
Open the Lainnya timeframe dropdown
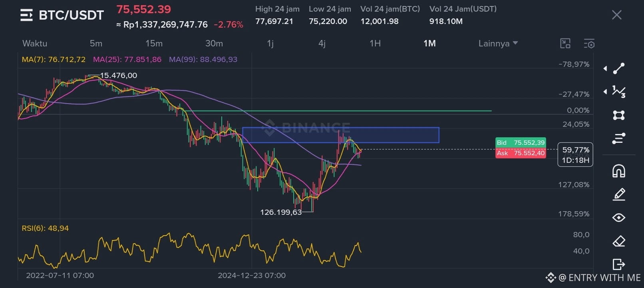coord(498,43)
